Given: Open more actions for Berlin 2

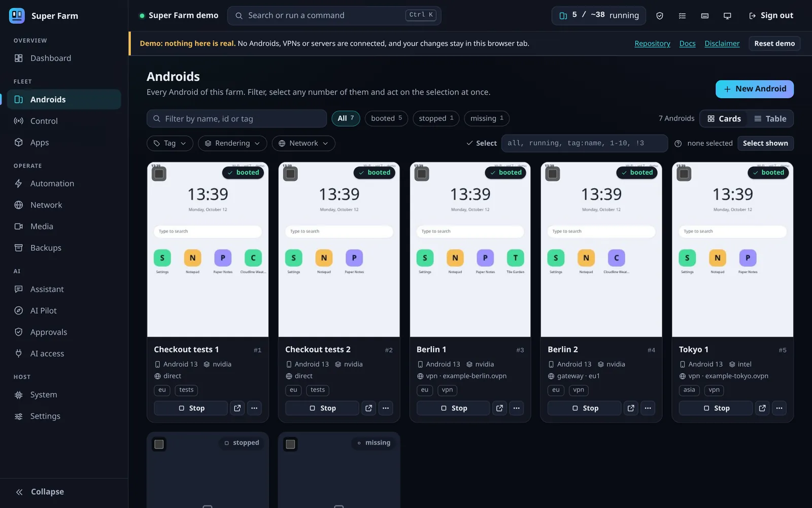Looking at the screenshot, I should click(648, 408).
